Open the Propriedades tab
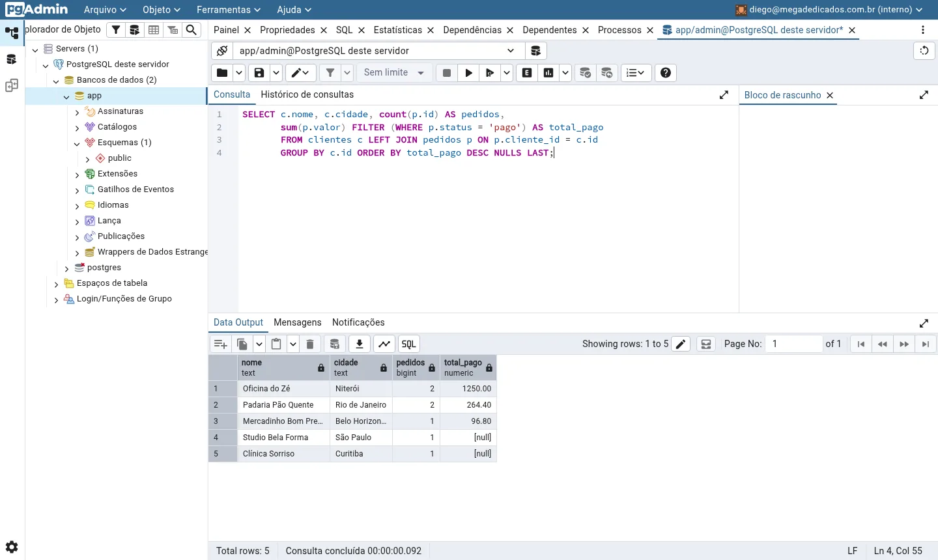 coord(287,30)
